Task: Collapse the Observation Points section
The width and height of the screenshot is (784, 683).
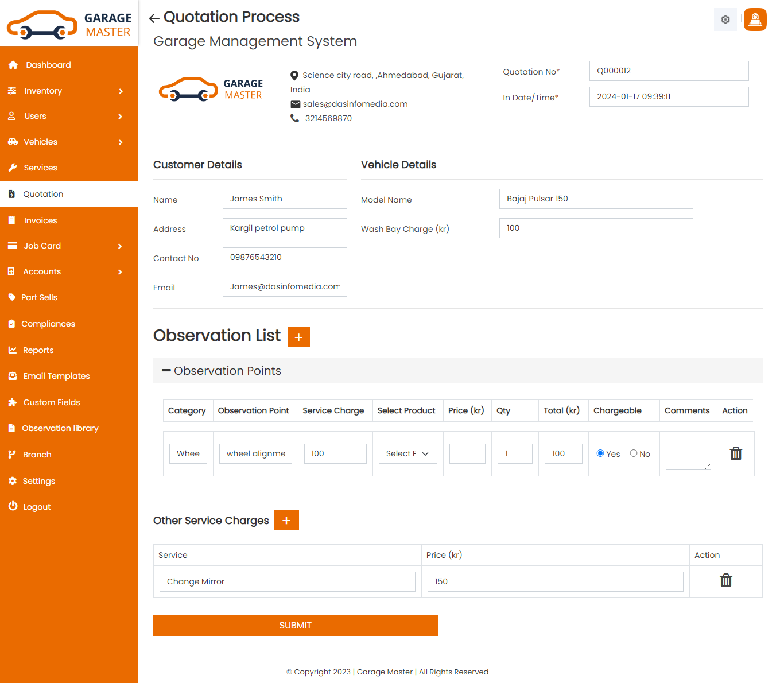Action: [166, 371]
